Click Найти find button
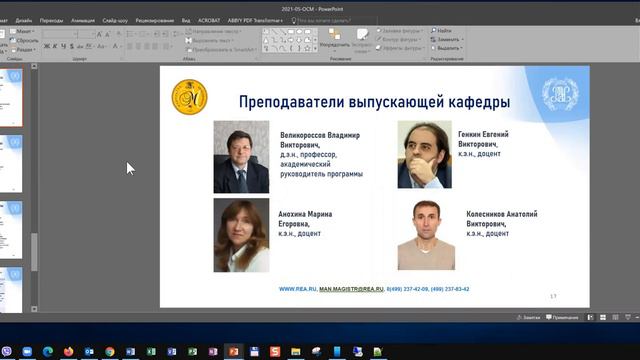This screenshot has width=640, height=360. tap(441, 31)
